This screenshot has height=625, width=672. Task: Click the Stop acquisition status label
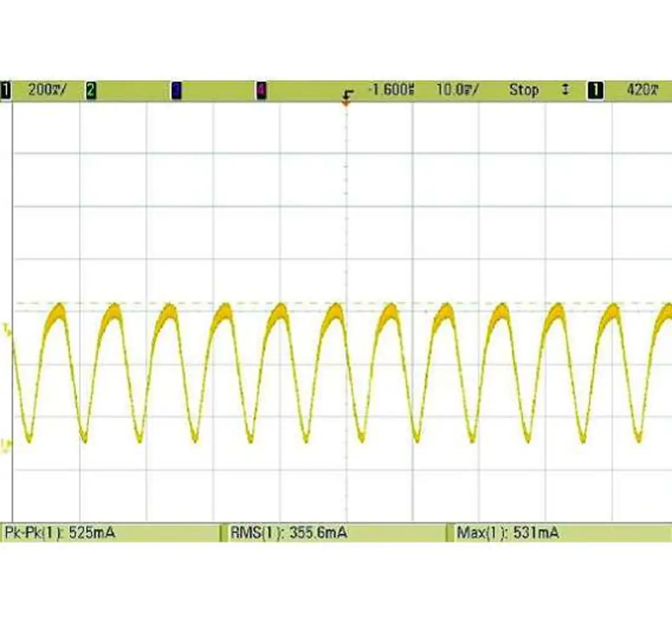[x=523, y=90]
